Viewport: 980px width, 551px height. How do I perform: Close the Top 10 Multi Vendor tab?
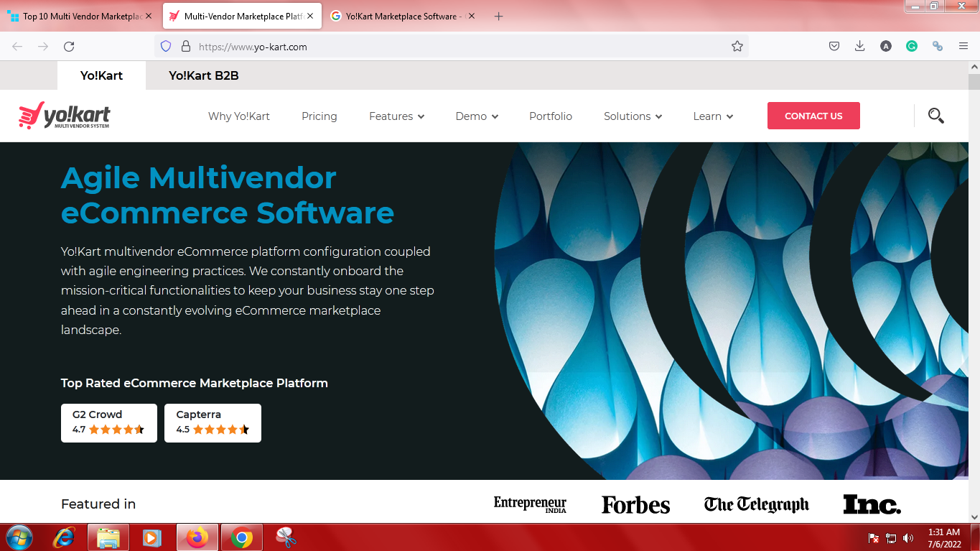[148, 16]
